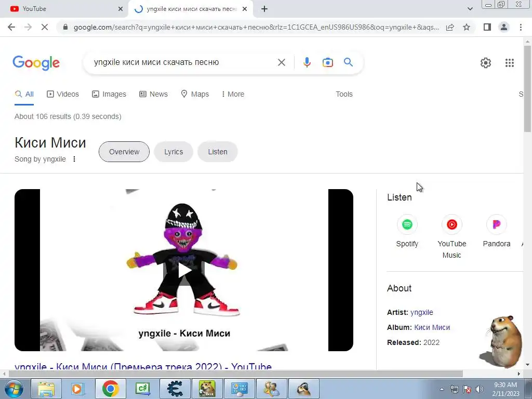Image resolution: width=532 pixels, height=399 pixels.
Task: Bookmark this page with star icon
Action: pos(467,27)
